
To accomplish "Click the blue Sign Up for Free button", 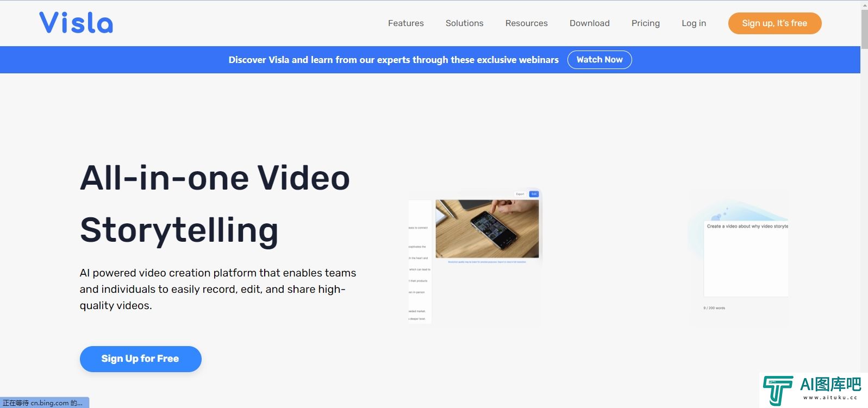I will click(140, 359).
